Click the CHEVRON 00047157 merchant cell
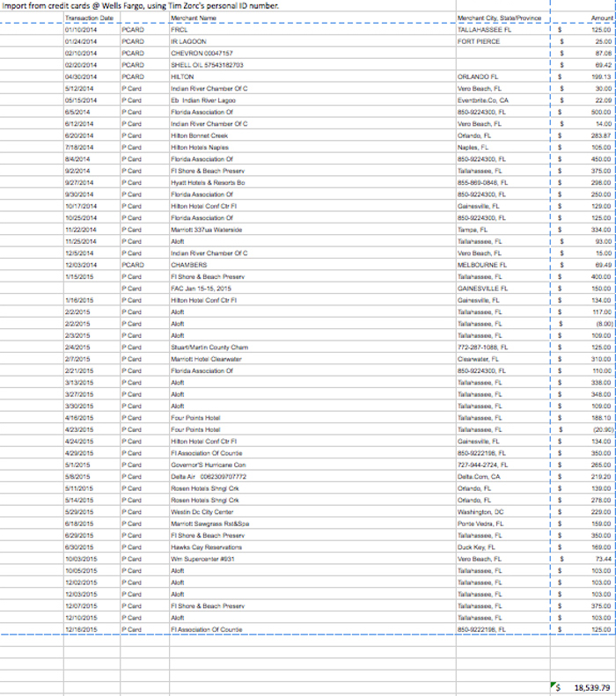The height and width of the screenshot is (696, 616). tap(202, 54)
